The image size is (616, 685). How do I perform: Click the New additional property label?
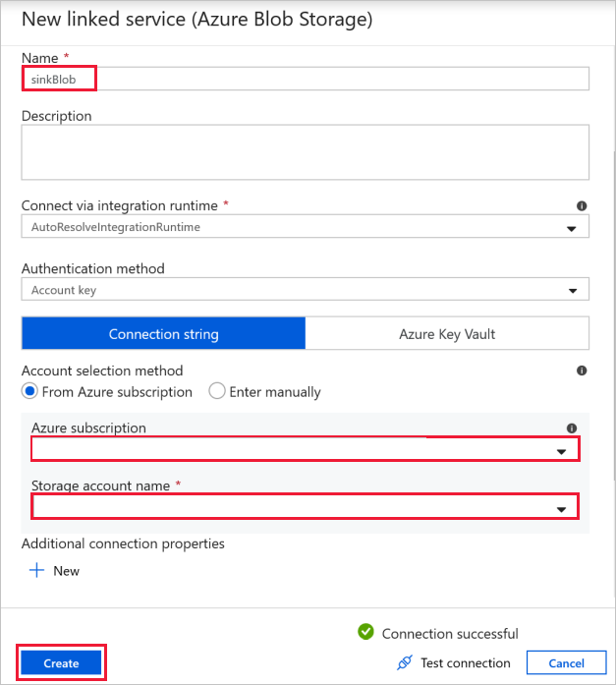[67, 571]
